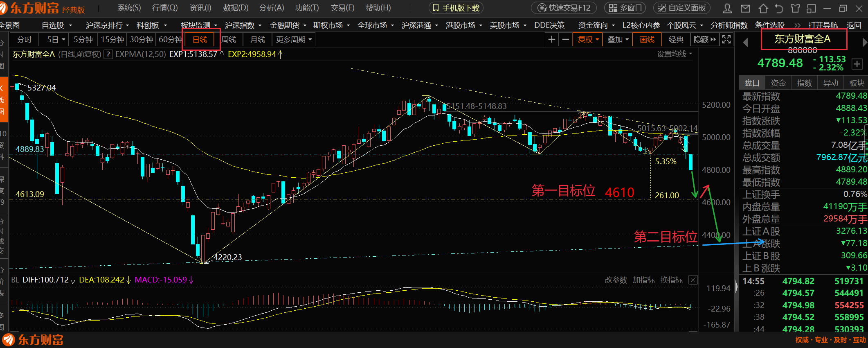The width and height of the screenshot is (868, 348).
Task: Select the 日线 daily period
Action: [x=200, y=40]
